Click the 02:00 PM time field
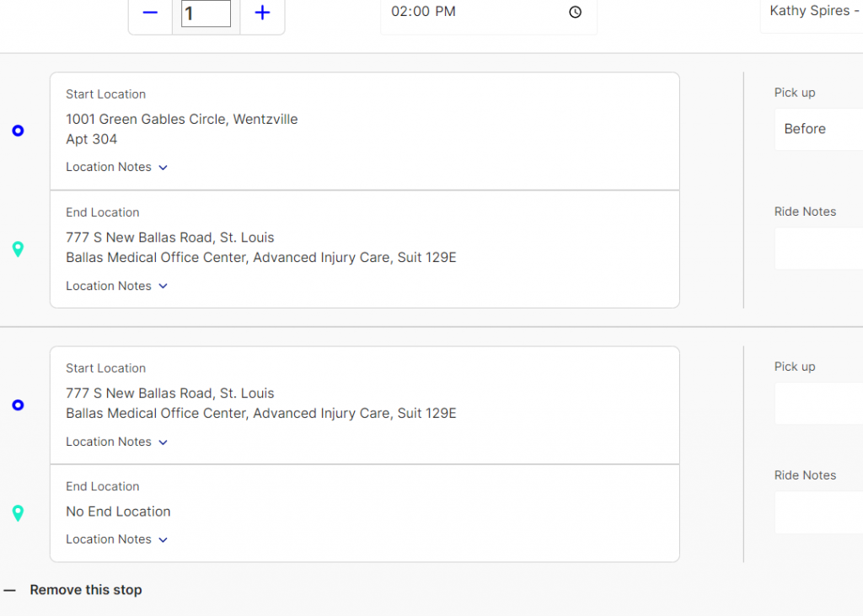The image size is (863, 616). 472,12
